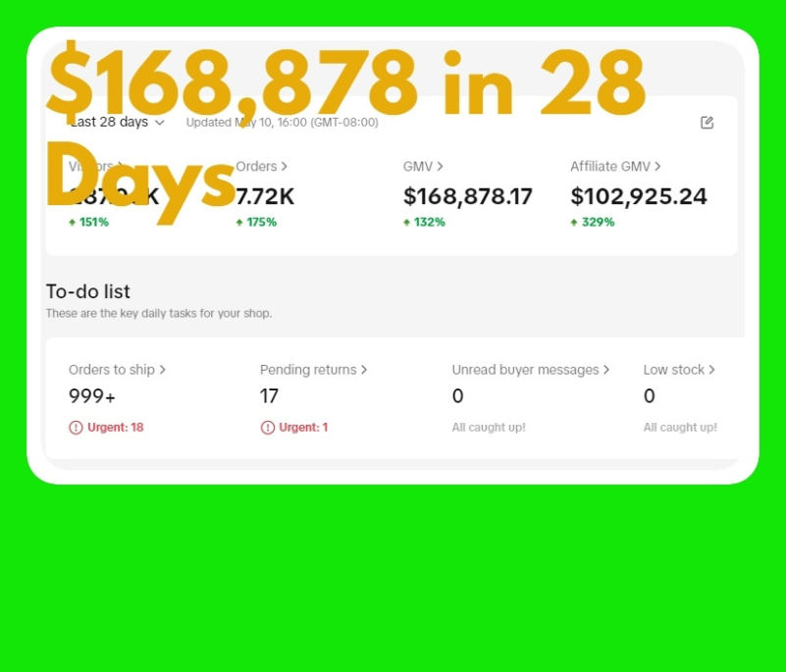Open the Last 28 days date dropdown
Viewport: 786px width, 672px height.
tap(117, 123)
